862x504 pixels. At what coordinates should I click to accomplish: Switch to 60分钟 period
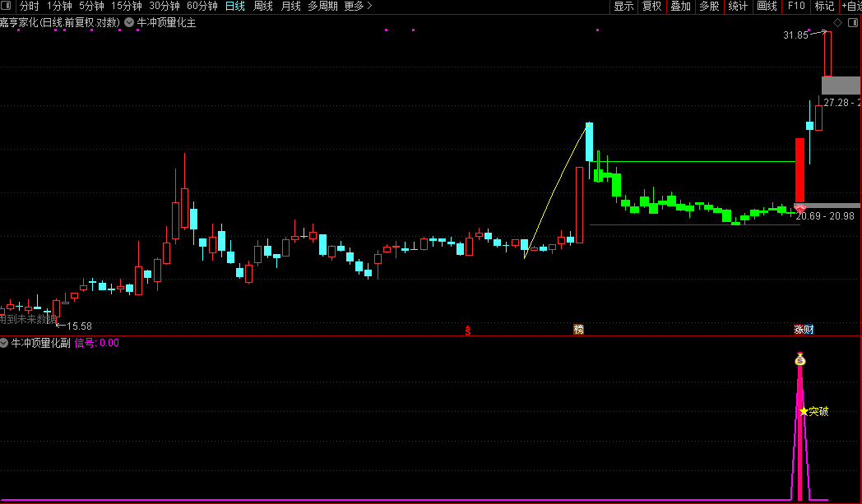(x=202, y=6)
